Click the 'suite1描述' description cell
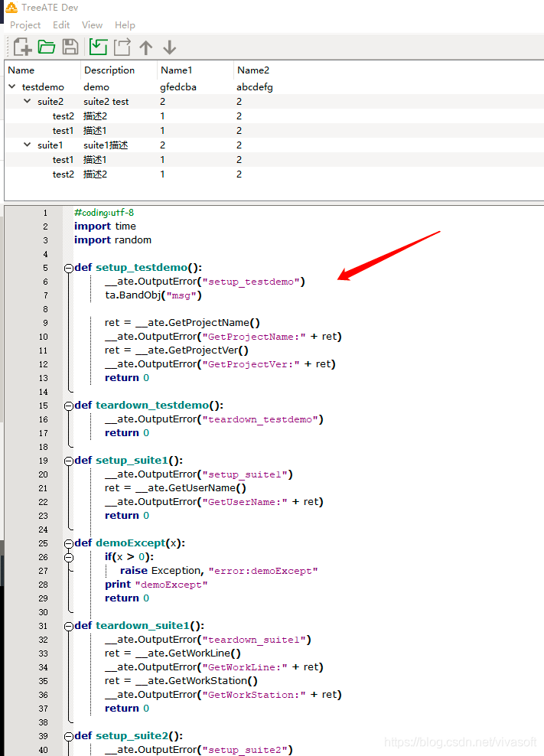Screen dimensions: 544x756 106,145
